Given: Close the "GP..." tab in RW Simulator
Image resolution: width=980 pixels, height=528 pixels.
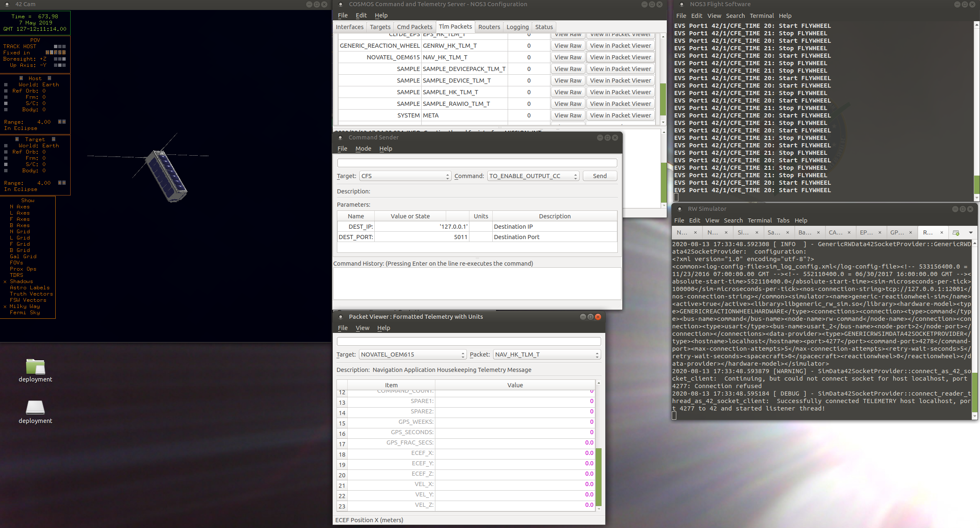Looking at the screenshot, I should pos(911,232).
